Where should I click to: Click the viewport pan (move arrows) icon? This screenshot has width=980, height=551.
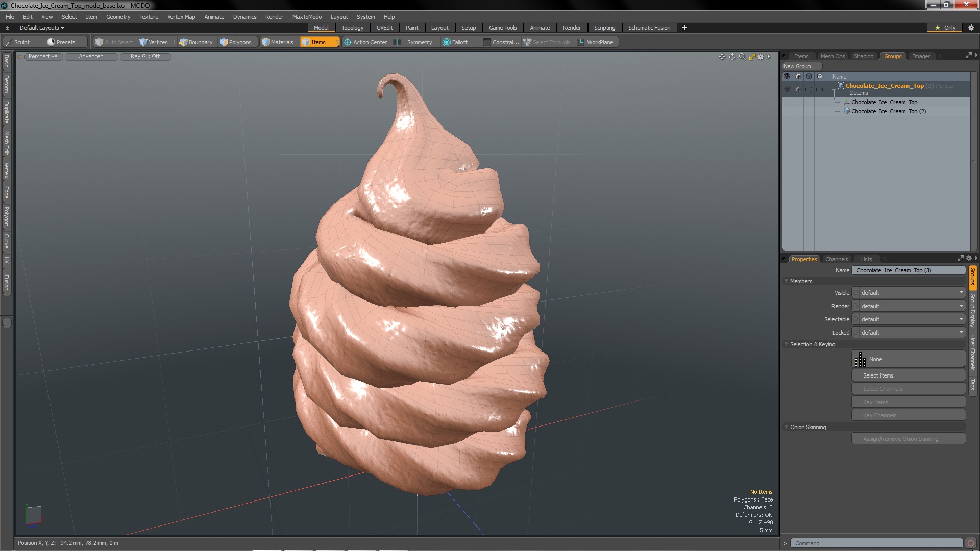point(722,57)
